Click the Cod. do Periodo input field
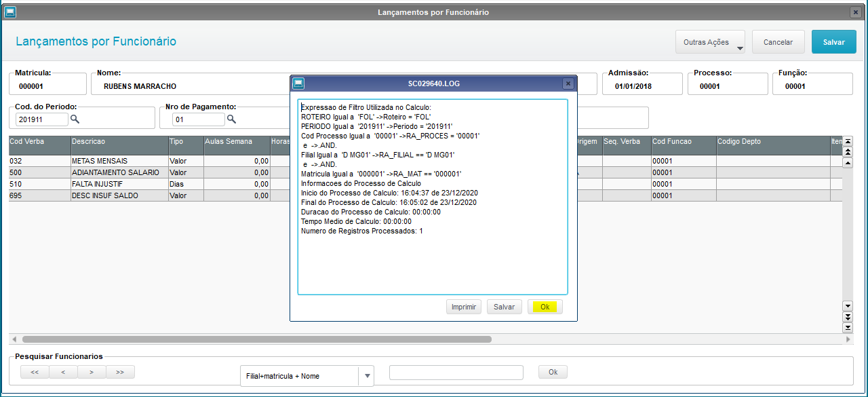The image size is (868, 397). click(x=42, y=119)
